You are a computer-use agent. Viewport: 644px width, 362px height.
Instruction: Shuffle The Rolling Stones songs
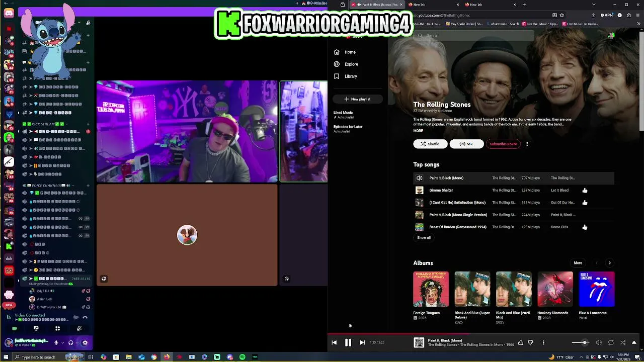(430, 144)
